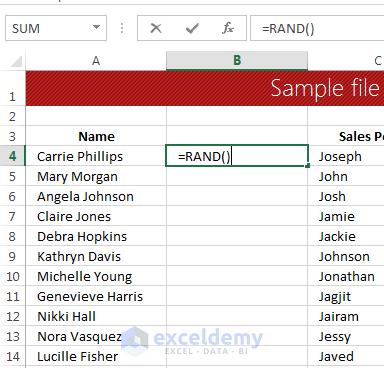Select cell Carrie Phillips
This screenshot has height=368, width=384.
tap(96, 156)
